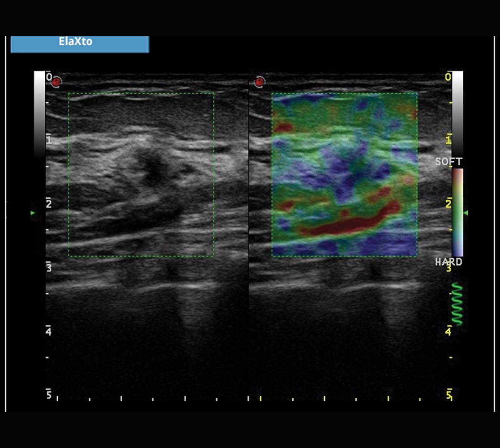Click the red probe orientation marker on the right elastography image
The height and width of the screenshot is (448, 500).
tap(260, 82)
